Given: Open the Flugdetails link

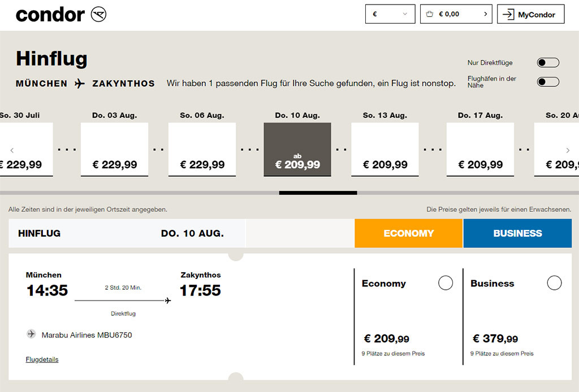Looking at the screenshot, I should 42,359.
